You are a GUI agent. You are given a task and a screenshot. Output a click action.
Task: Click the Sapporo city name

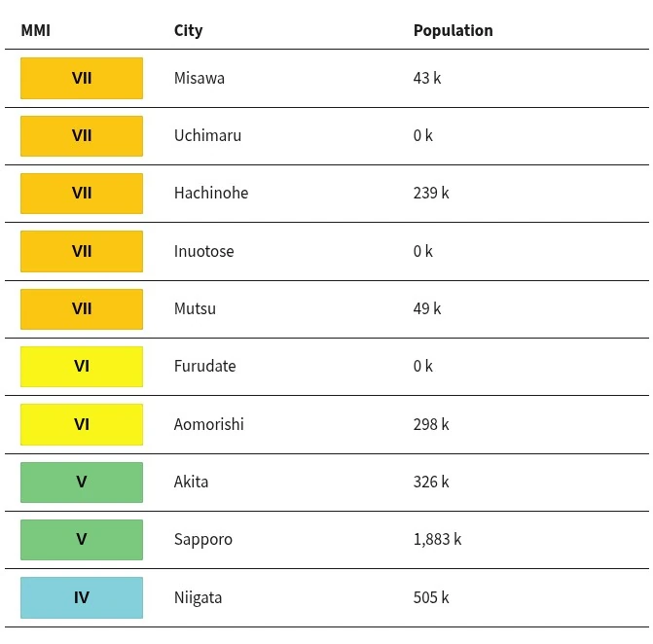coord(203,540)
